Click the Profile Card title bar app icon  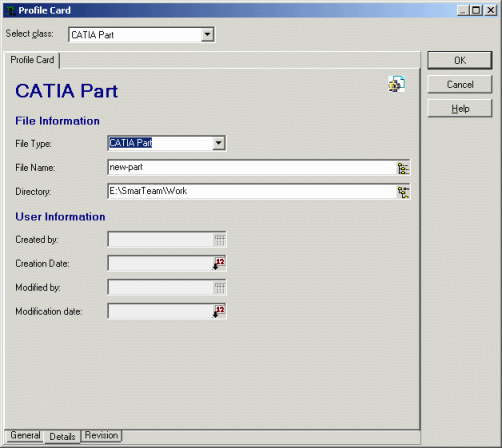click(x=11, y=10)
